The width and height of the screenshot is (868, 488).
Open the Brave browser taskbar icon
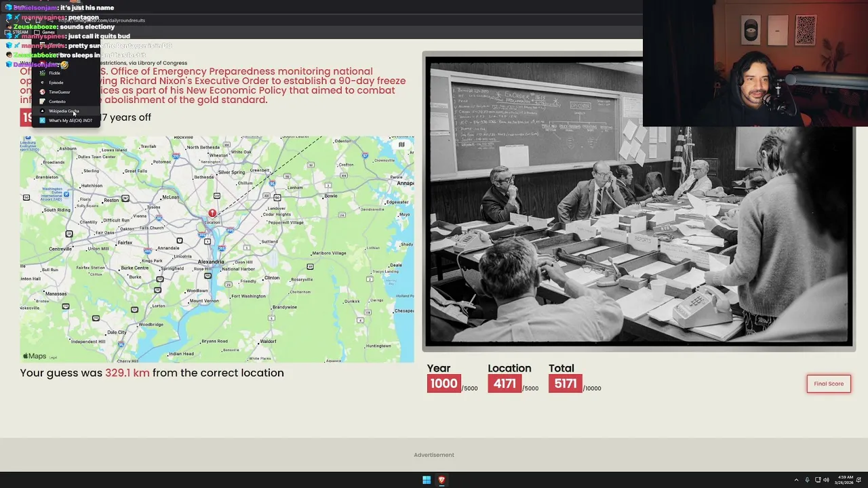click(x=441, y=480)
